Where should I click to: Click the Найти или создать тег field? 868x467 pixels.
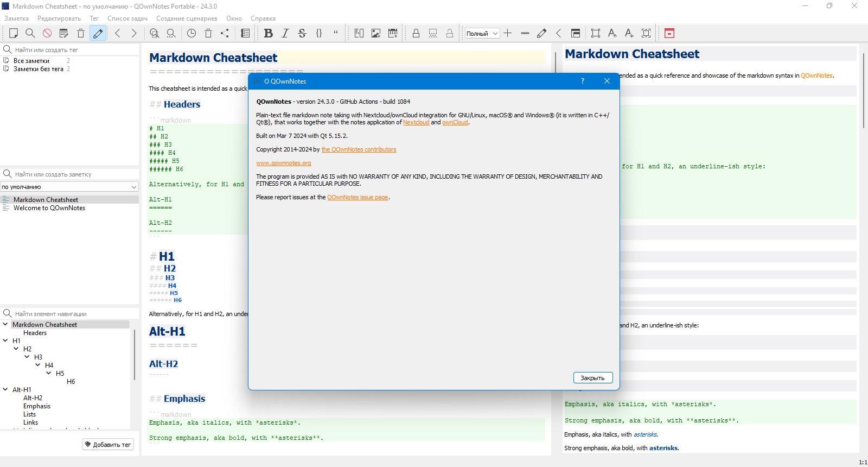pos(69,49)
